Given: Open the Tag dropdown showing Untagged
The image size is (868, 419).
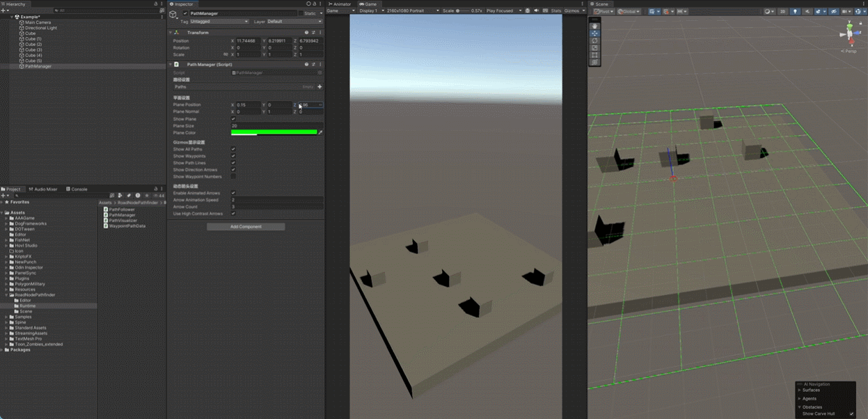Looking at the screenshot, I should click(x=219, y=22).
